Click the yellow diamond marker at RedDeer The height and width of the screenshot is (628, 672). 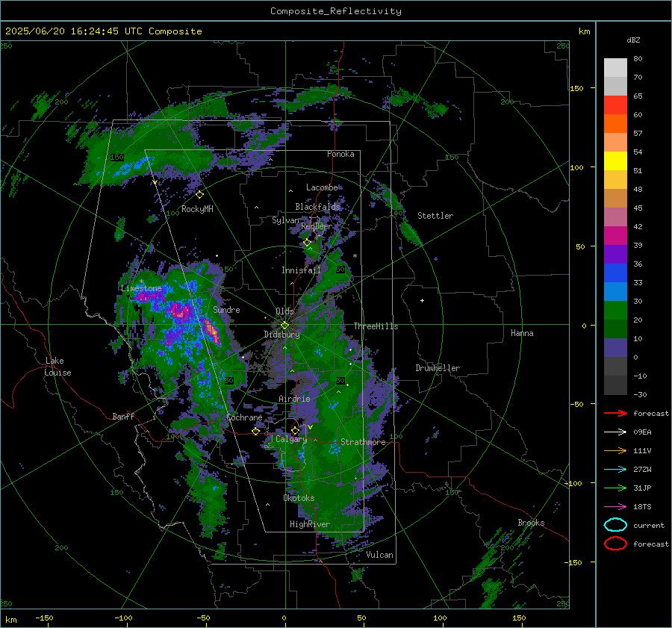(x=307, y=243)
